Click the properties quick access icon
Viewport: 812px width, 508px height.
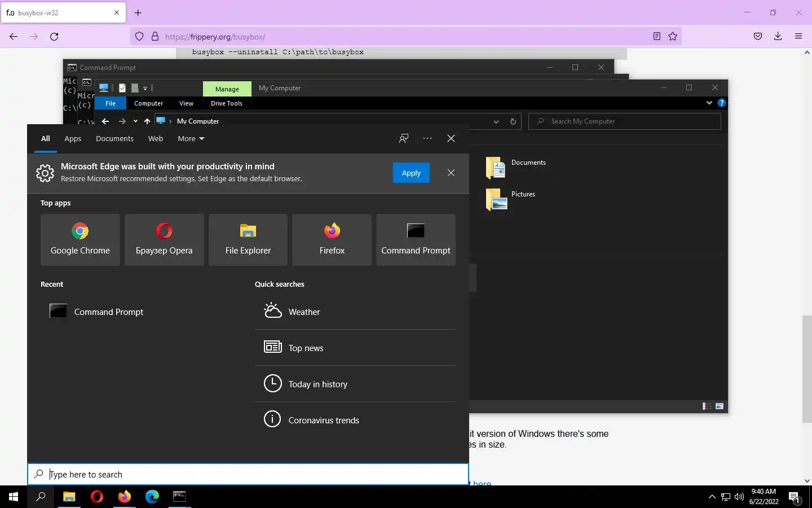(x=122, y=88)
